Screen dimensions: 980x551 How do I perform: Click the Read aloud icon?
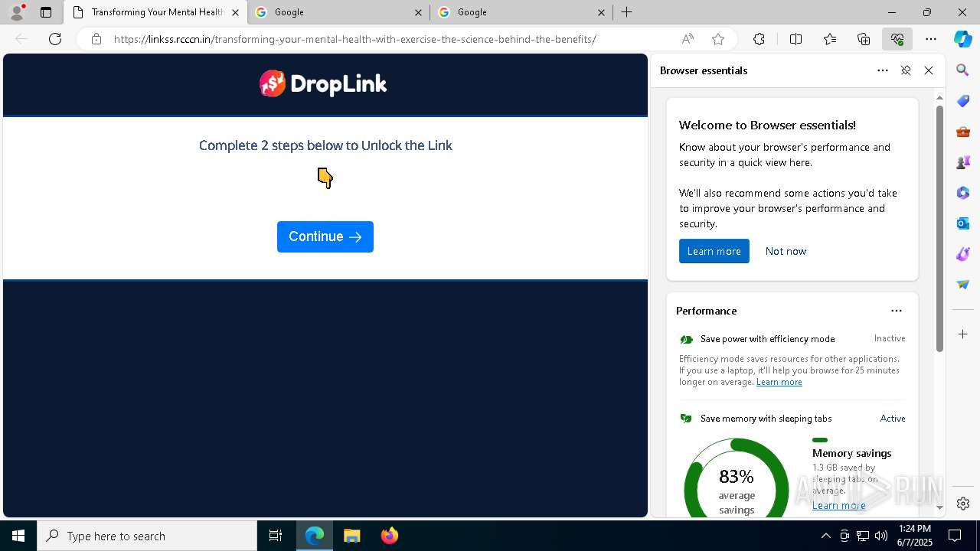(x=688, y=39)
